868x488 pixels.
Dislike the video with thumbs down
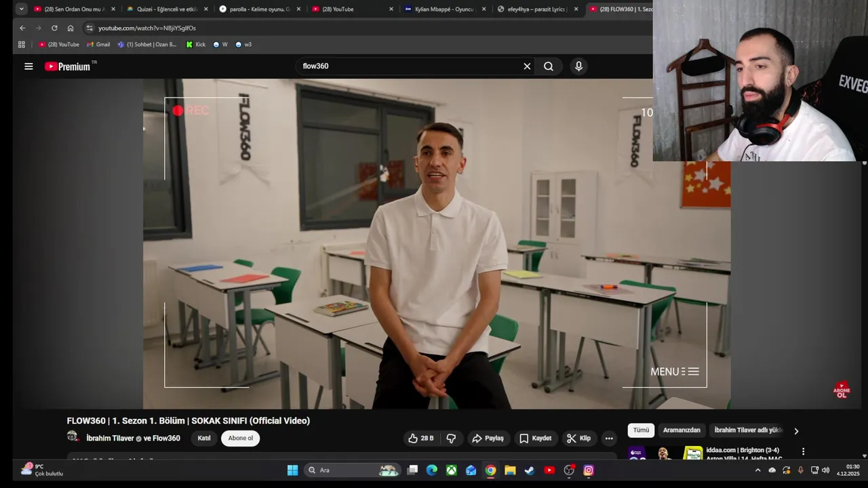pos(451,439)
